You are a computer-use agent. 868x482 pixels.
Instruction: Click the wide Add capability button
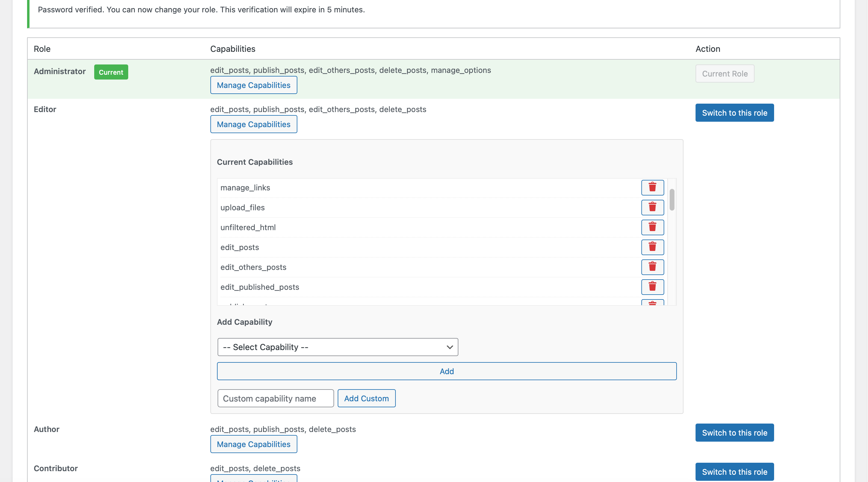coord(446,371)
